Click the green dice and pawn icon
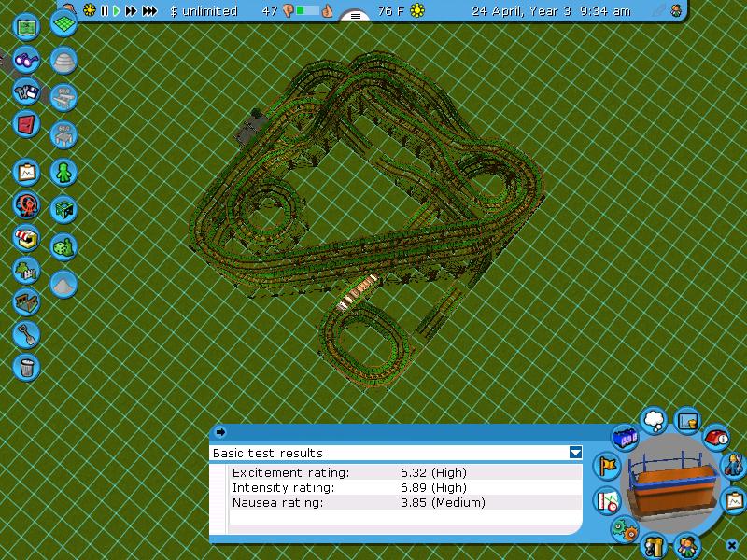This screenshot has width=747, height=560. pos(63,247)
